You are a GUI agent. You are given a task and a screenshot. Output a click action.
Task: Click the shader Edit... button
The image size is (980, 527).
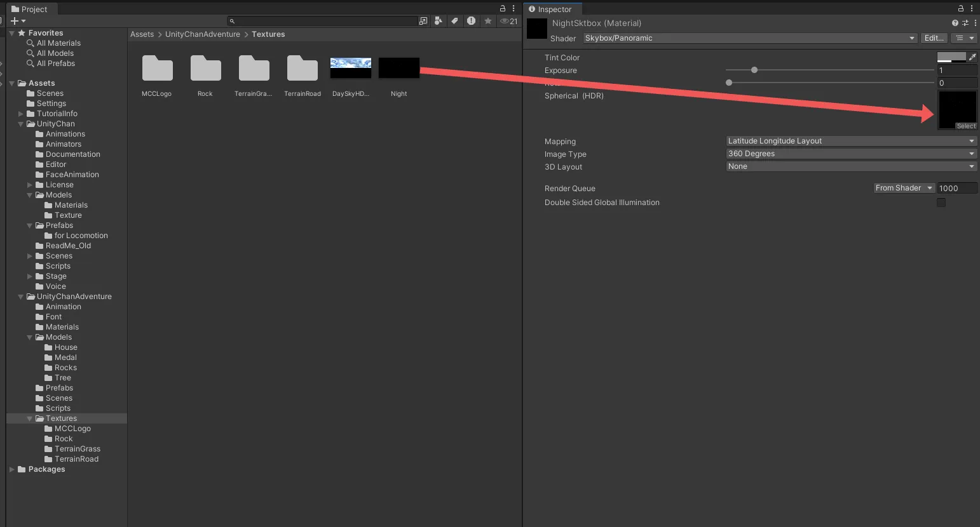pyautogui.click(x=934, y=38)
